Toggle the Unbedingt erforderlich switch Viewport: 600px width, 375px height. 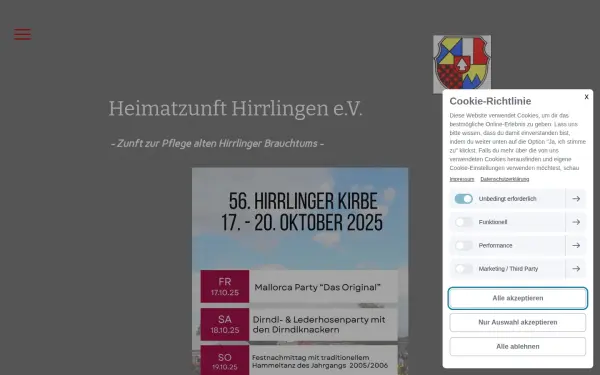tap(463, 199)
